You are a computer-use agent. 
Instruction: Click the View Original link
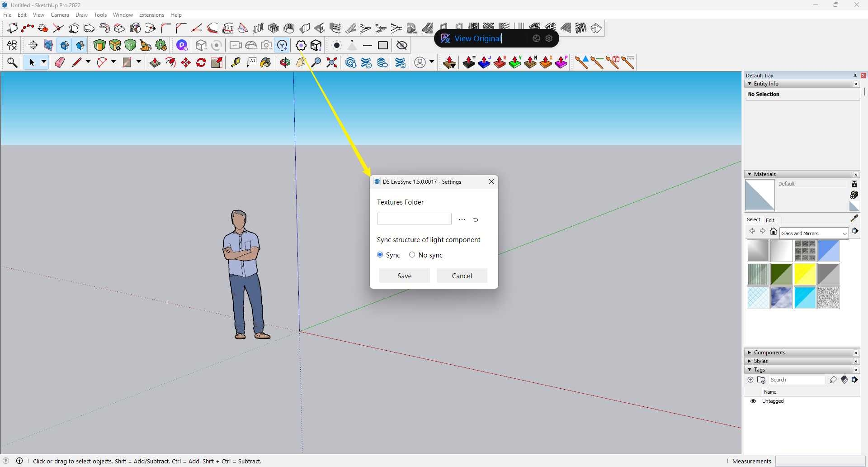click(478, 38)
